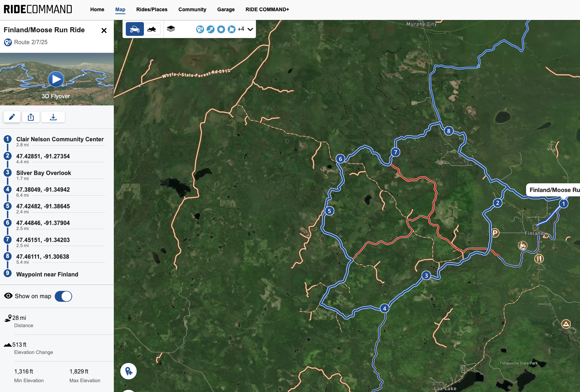Screen dimensions: 580x392
Task: Click the ATV rider map icon near Finland
Action: tap(522, 246)
